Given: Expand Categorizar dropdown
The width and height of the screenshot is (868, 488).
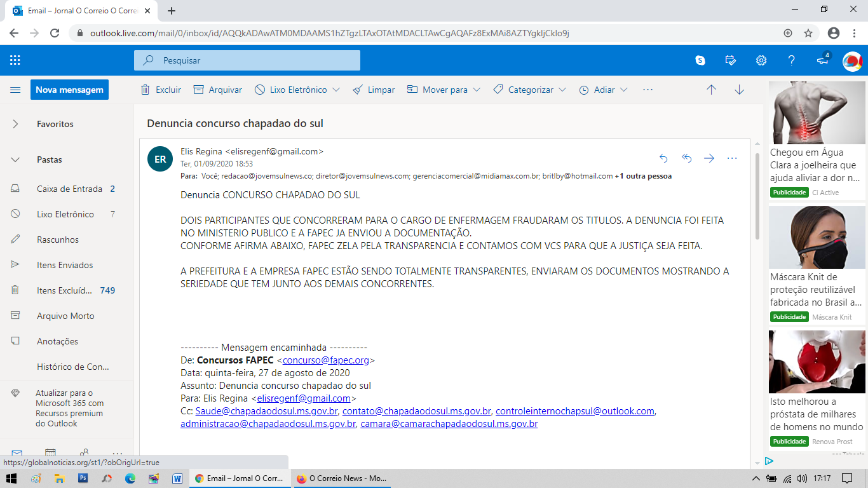Looking at the screenshot, I should tap(562, 90).
